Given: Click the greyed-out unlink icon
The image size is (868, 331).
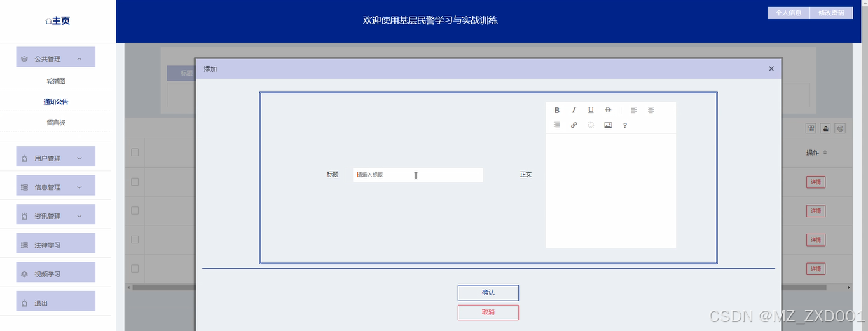Looking at the screenshot, I should 591,125.
